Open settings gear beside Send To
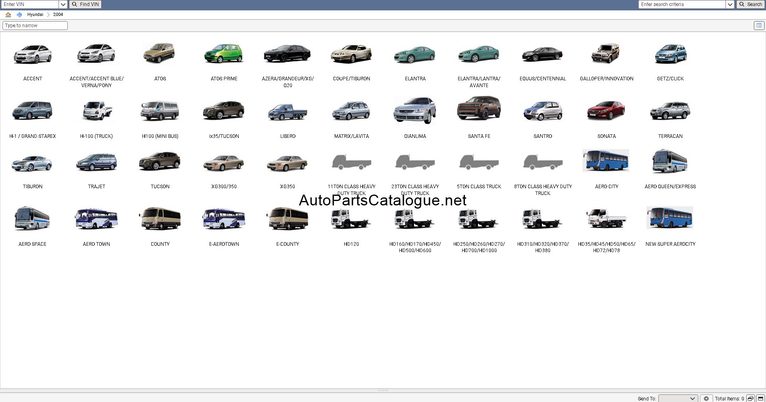 coord(706,399)
